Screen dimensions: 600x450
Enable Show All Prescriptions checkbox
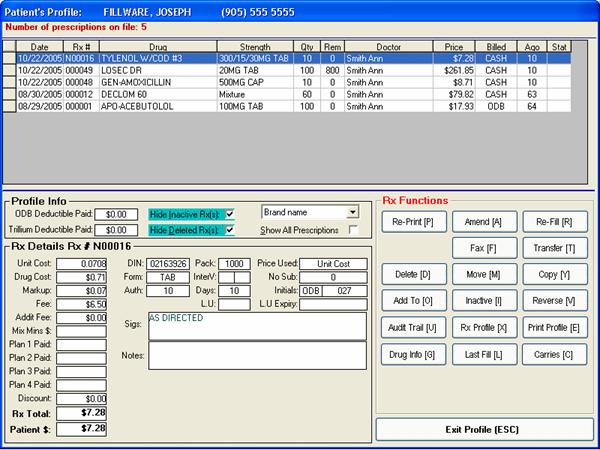click(353, 230)
